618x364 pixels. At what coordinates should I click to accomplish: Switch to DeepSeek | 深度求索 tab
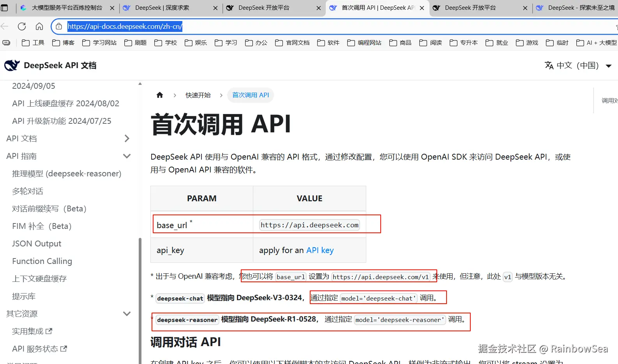pos(171,8)
